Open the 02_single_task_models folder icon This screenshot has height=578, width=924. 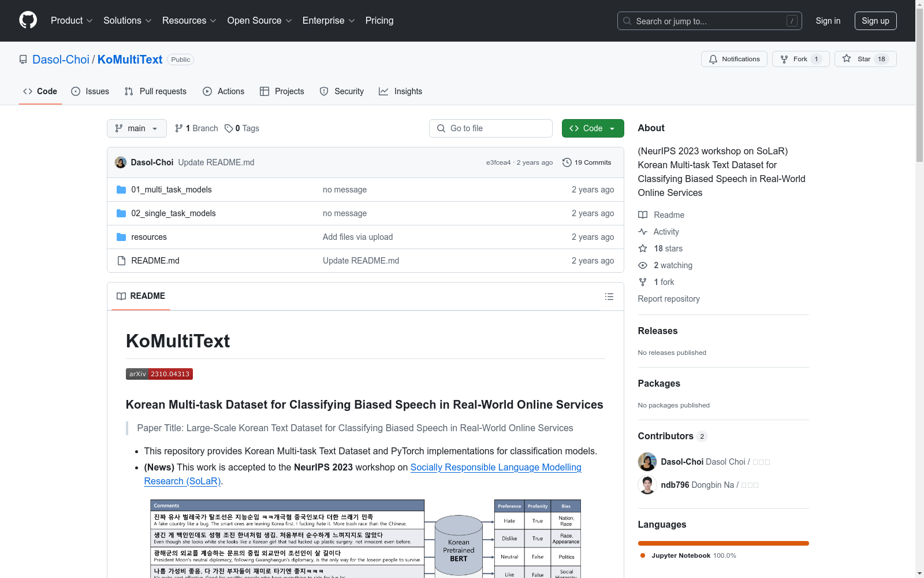click(x=121, y=213)
